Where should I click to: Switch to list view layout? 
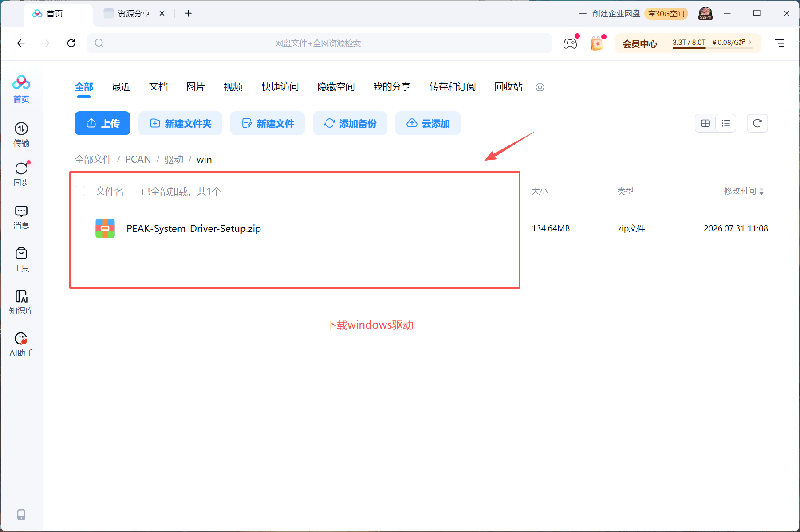click(726, 123)
